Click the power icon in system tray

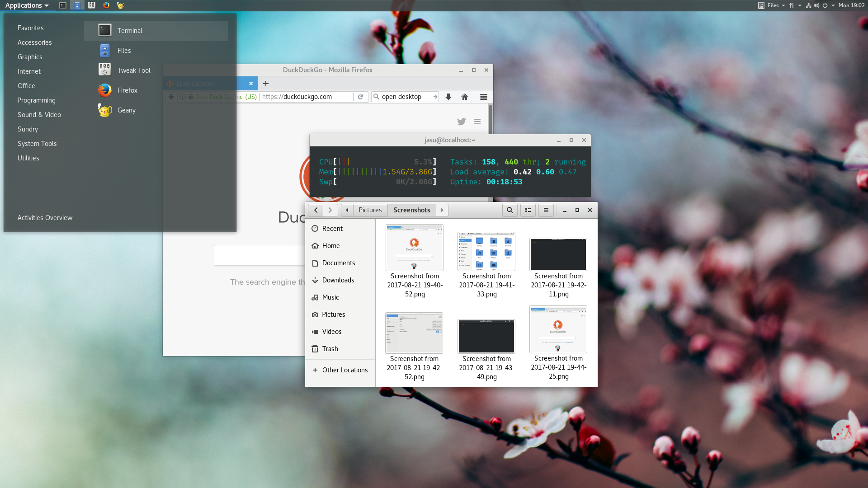[825, 5]
